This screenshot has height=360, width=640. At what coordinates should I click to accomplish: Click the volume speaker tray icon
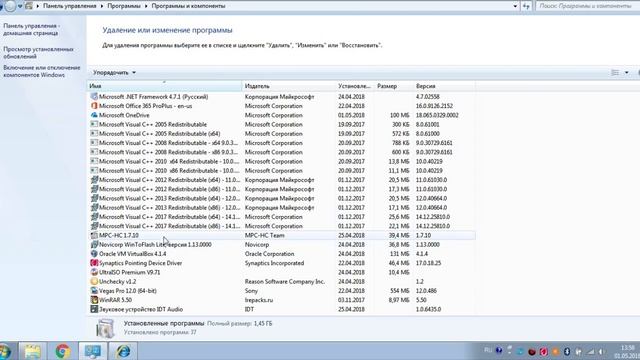602,351
